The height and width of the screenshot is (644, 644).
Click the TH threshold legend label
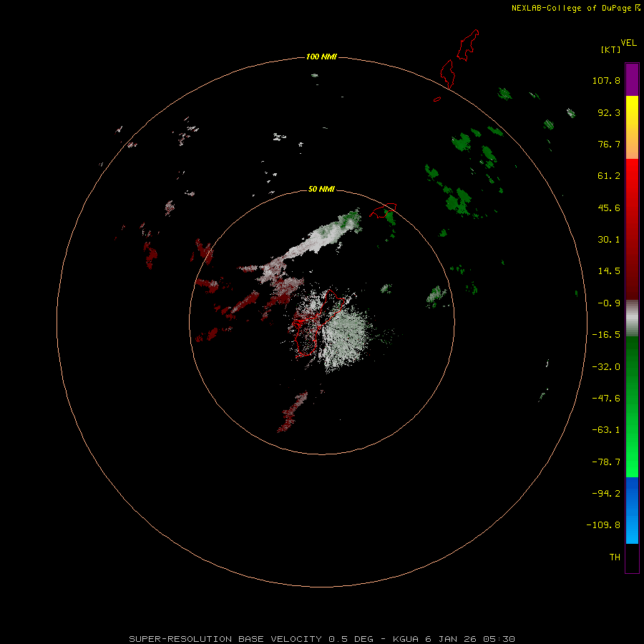tap(615, 557)
